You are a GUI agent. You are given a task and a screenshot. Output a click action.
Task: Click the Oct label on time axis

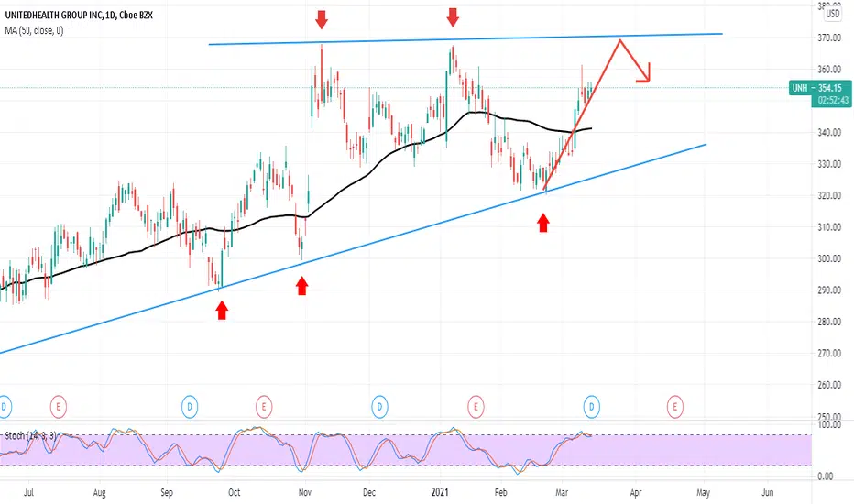235,493
